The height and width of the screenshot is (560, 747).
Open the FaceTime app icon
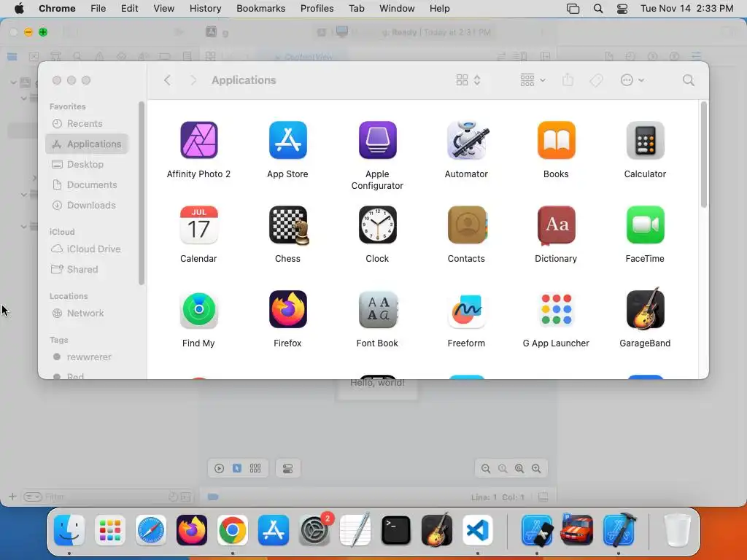click(x=645, y=225)
